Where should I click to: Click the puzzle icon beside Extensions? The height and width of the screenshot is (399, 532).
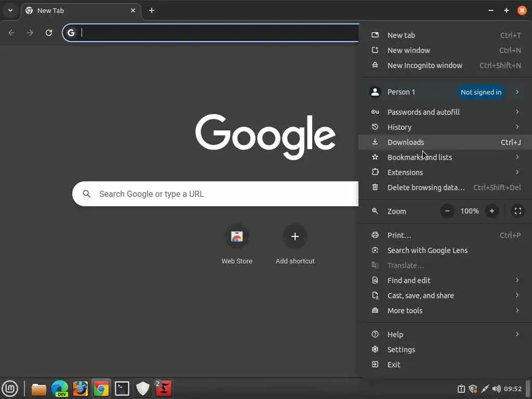(375, 172)
